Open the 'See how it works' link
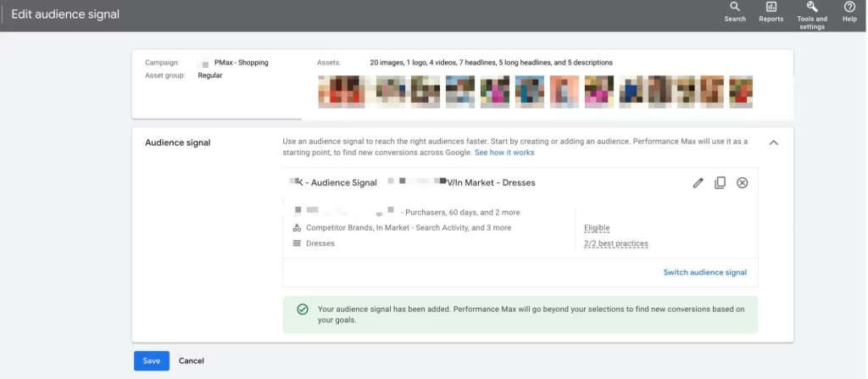The height and width of the screenshot is (379, 868). pyautogui.click(x=504, y=153)
